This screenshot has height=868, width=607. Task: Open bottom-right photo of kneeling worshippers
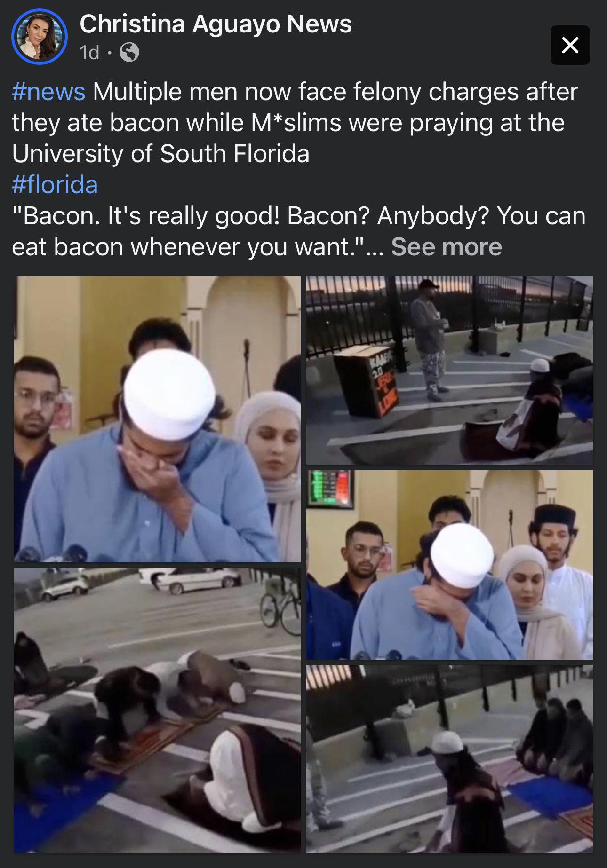[x=449, y=759]
